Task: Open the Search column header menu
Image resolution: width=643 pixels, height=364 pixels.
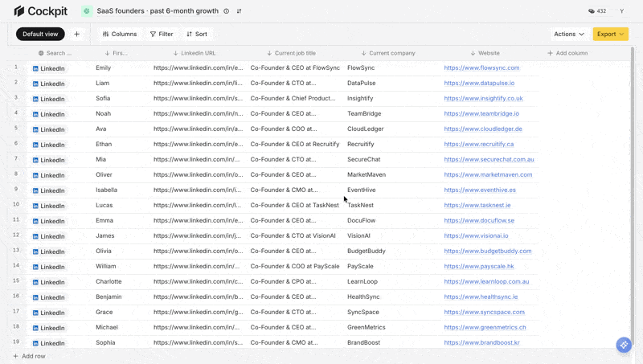Action: [x=55, y=53]
